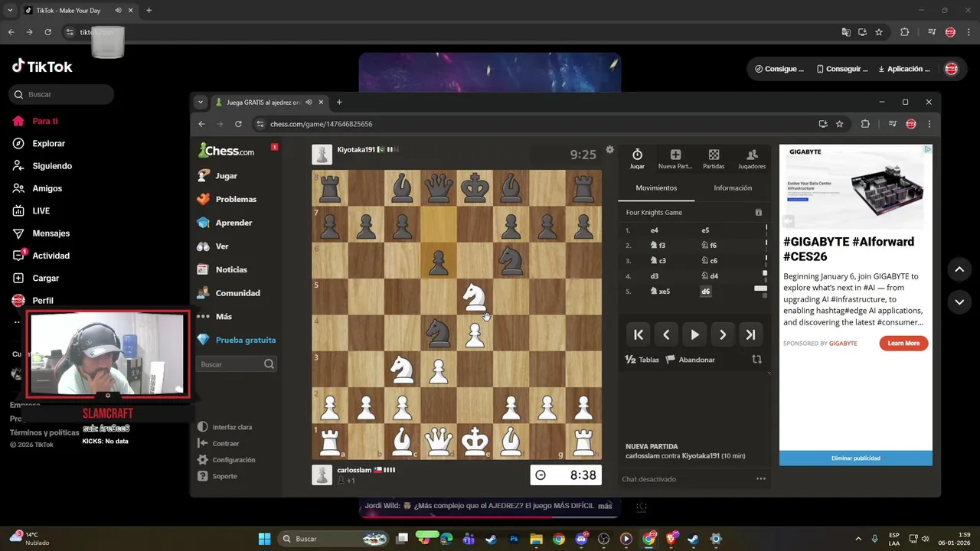Reload the chess.com page
This screenshot has width=980, height=551.
click(238, 124)
